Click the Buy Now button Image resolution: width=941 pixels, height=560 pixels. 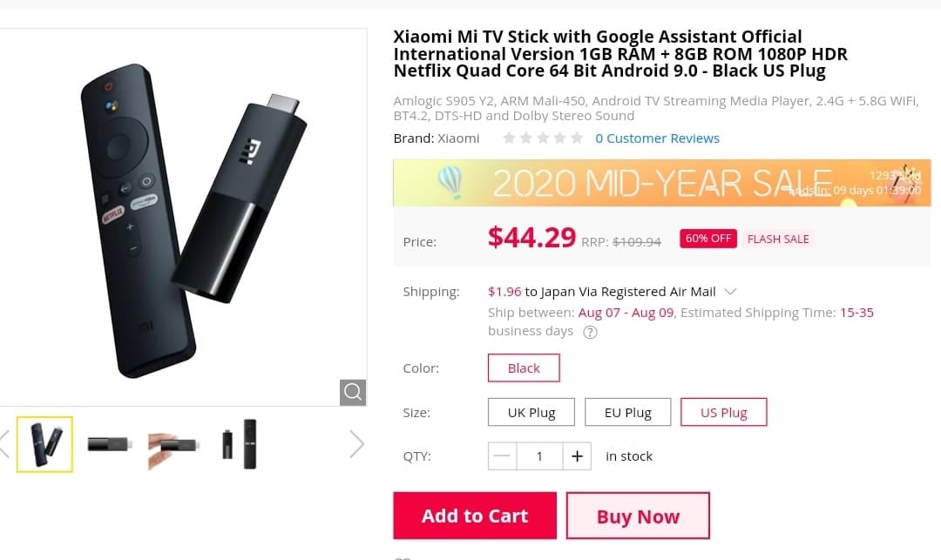click(x=638, y=516)
